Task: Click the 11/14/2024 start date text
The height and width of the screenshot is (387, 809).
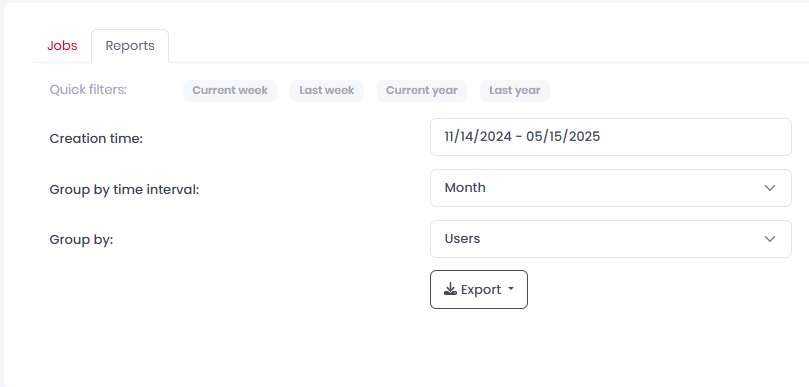Action: click(478, 136)
